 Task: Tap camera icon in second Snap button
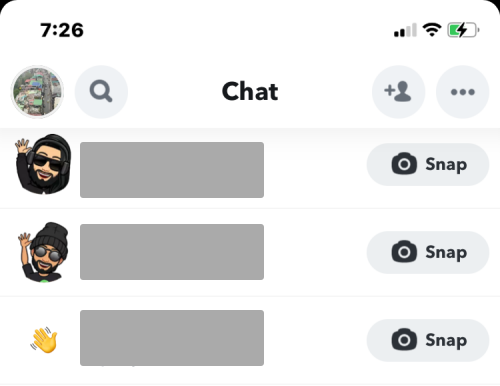[404, 252]
